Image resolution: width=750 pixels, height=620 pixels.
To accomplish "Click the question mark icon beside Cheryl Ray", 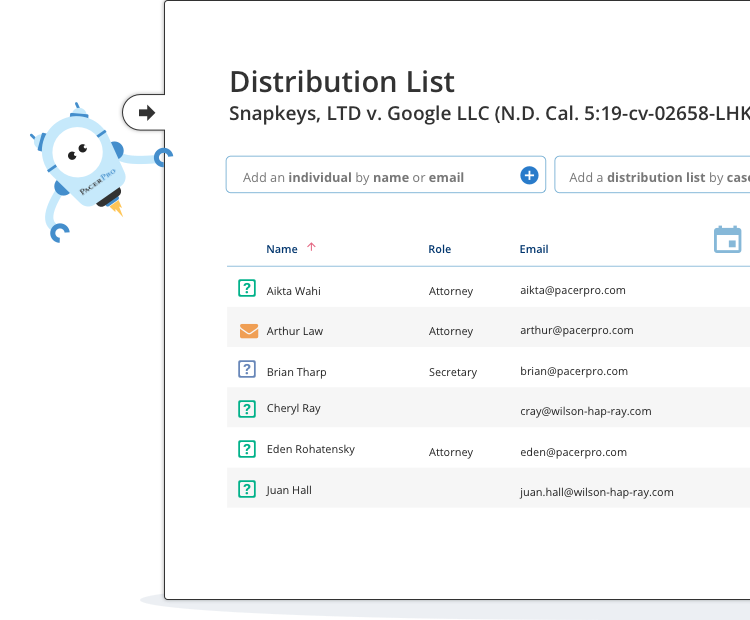I will tap(247, 409).
